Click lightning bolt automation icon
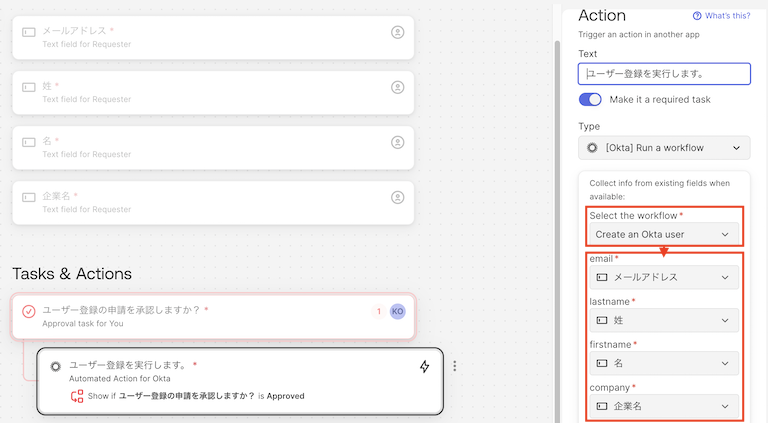768x423 pixels. tap(424, 367)
